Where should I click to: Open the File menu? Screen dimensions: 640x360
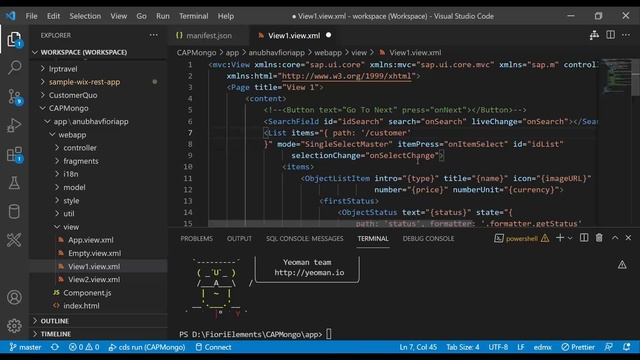coord(31,16)
